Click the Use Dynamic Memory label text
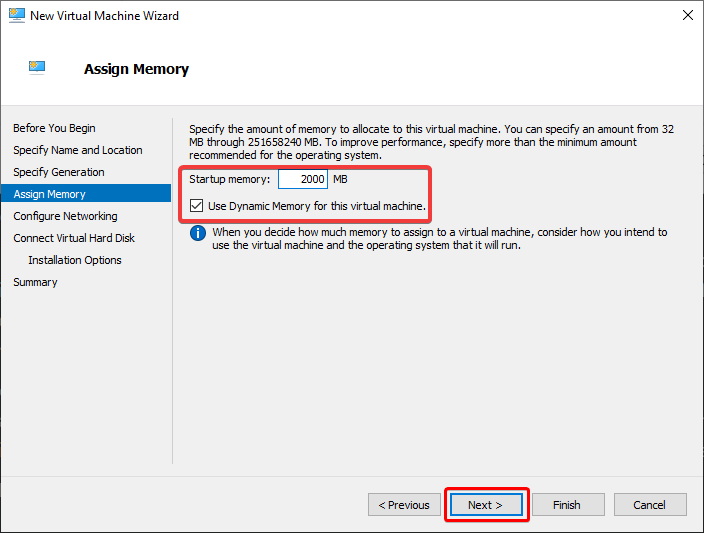 (x=317, y=206)
